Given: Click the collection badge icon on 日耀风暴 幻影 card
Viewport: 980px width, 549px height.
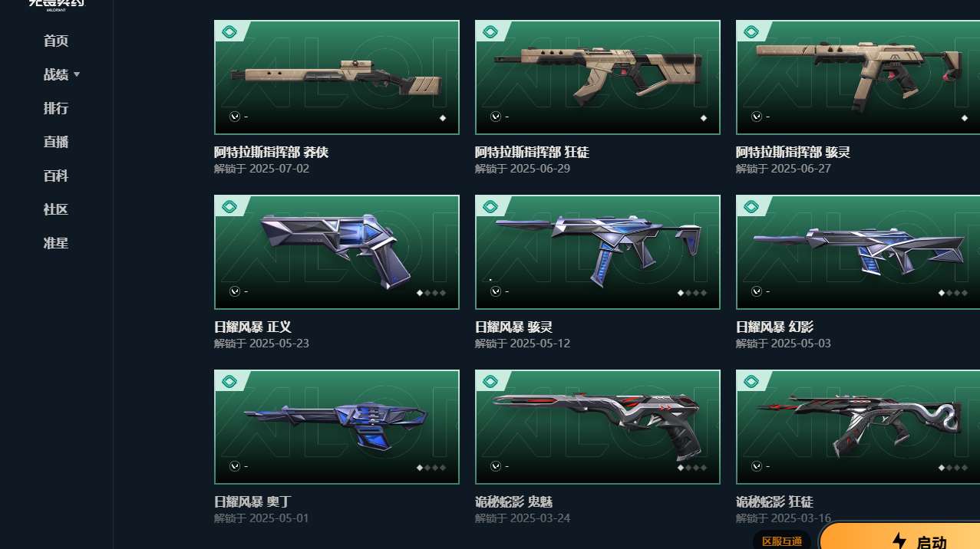Looking at the screenshot, I should [750, 206].
